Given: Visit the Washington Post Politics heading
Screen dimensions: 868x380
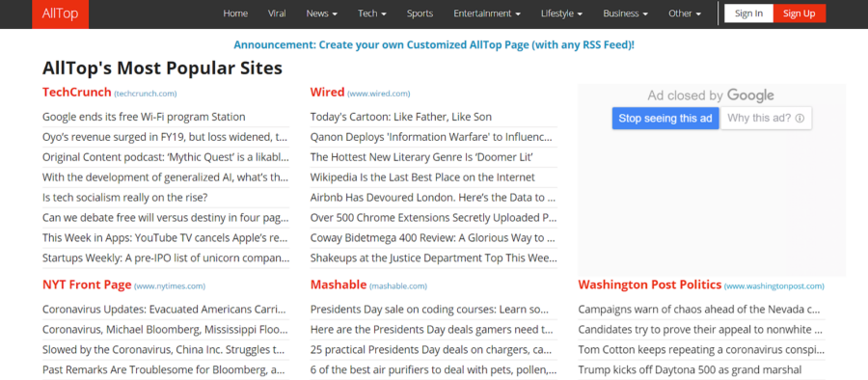Looking at the screenshot, I should pyautogui.click(x=650, y=285).
